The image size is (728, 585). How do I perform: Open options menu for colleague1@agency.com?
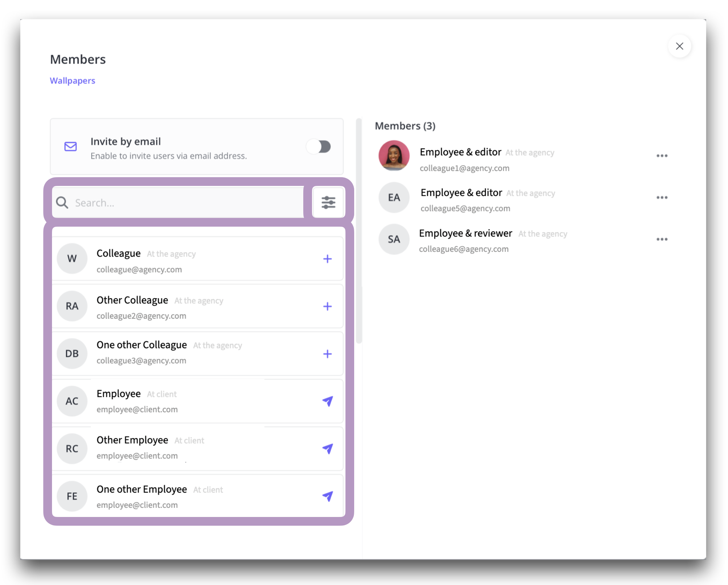coord(661,156)
